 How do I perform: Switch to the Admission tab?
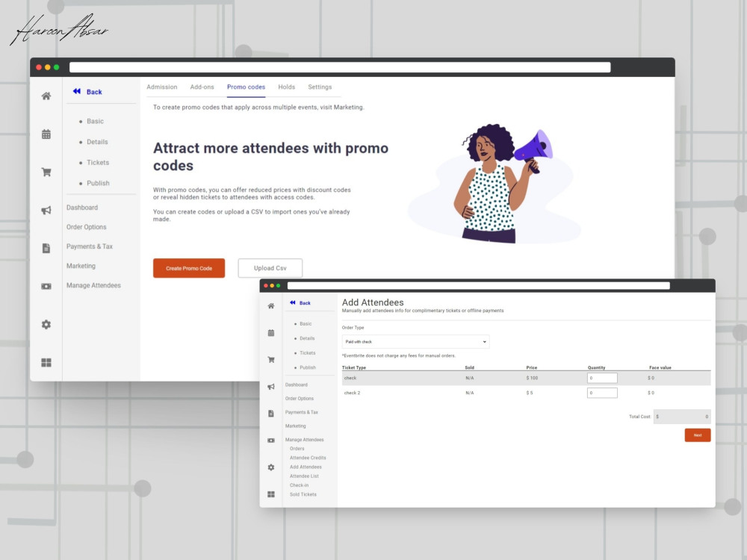click(162, 87)
